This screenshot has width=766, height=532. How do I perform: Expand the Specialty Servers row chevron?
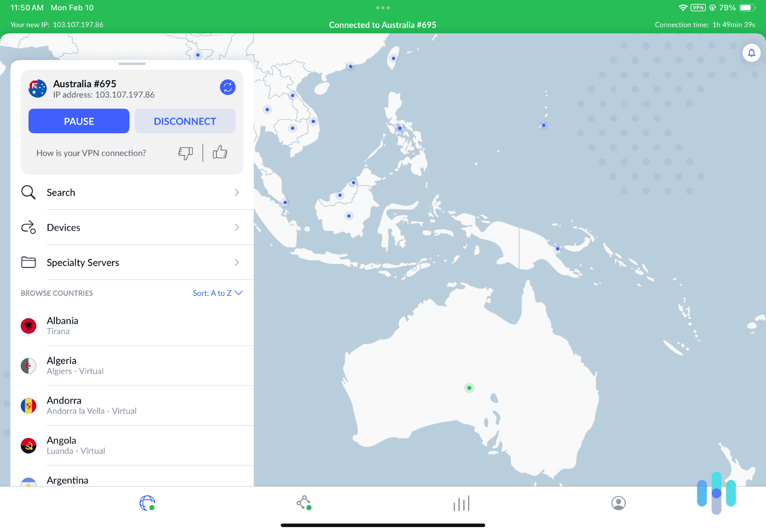pos(237,262)
